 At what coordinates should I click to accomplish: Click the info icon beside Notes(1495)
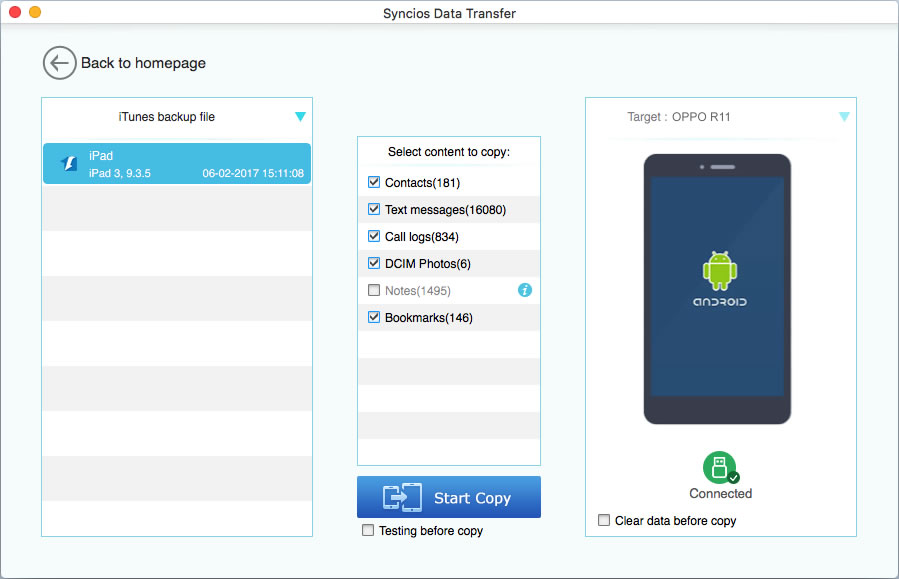pos(525,290)
